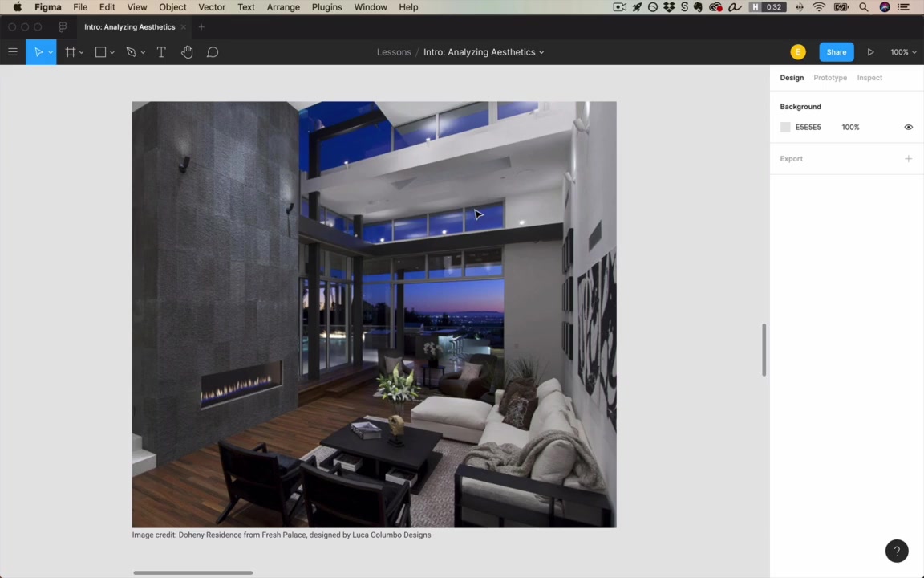Open the help question mark button

point(897,551)
